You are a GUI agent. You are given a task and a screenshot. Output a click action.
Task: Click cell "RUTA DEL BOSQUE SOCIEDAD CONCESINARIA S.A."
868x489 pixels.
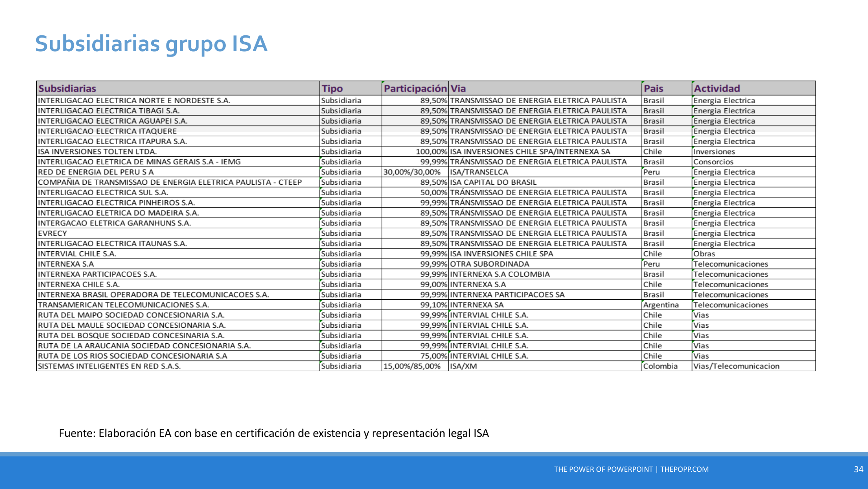178,336
